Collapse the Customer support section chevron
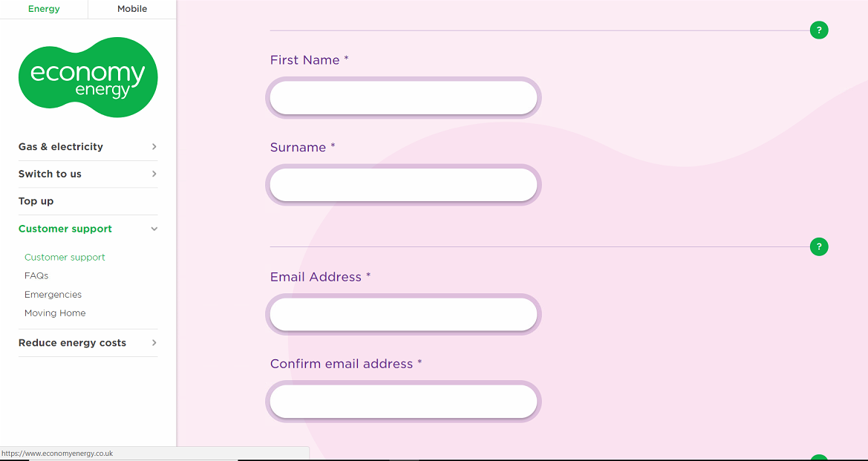Screen dimensions: 868x461 154,229
